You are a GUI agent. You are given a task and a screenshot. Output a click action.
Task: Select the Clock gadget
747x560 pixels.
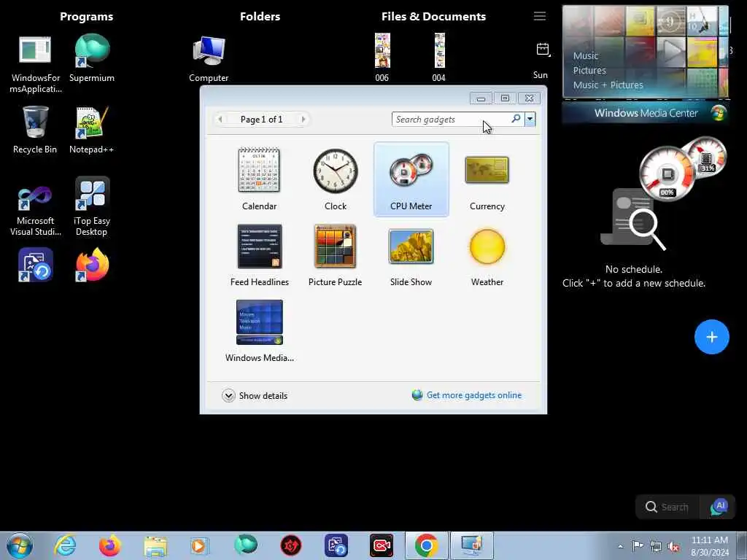click(x=336, y=179)
